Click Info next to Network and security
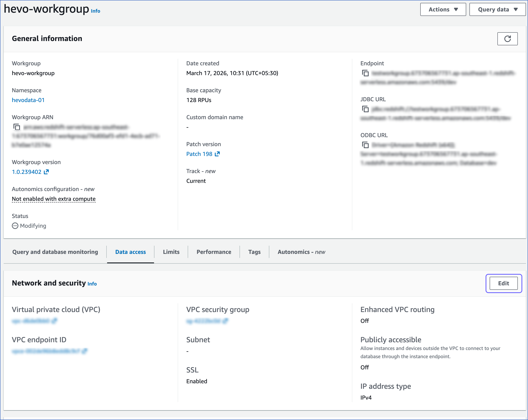The image size is (528, 420). point(92,284)
